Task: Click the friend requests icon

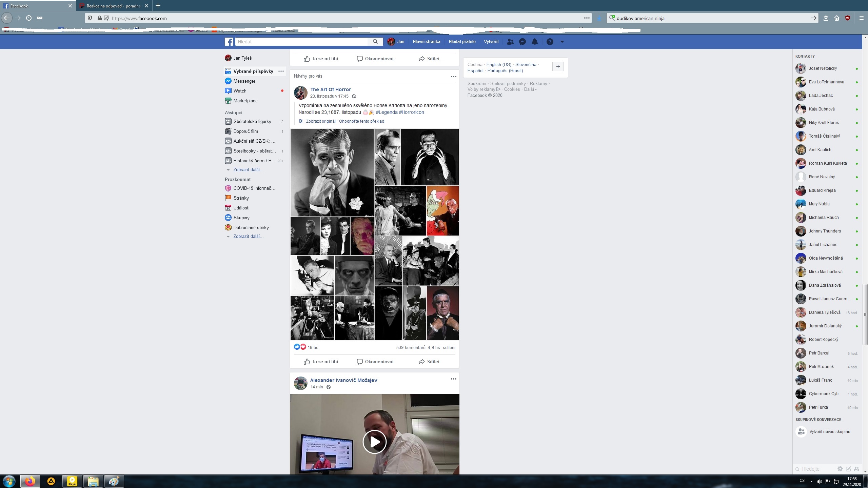Action: [510, 42]
